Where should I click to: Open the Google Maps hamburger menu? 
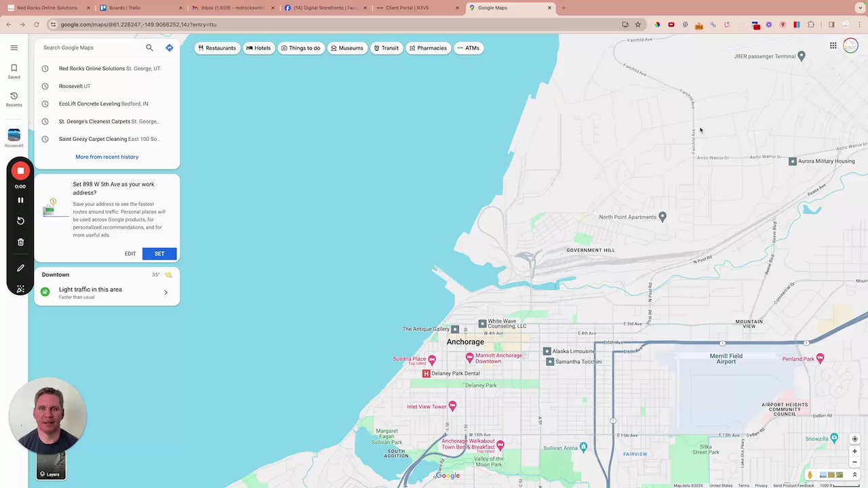pyautogui.click(x=14, y=47)
